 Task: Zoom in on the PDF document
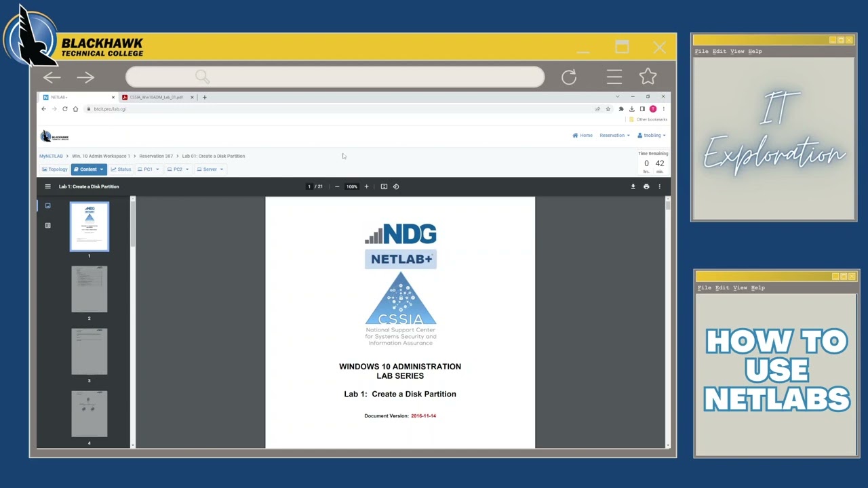pyautogui.click(x=366, y=186)
